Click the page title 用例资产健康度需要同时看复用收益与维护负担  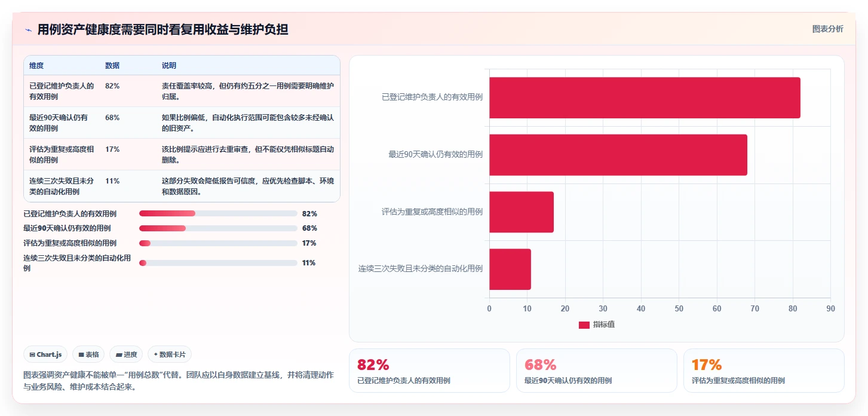pos(162,30)
